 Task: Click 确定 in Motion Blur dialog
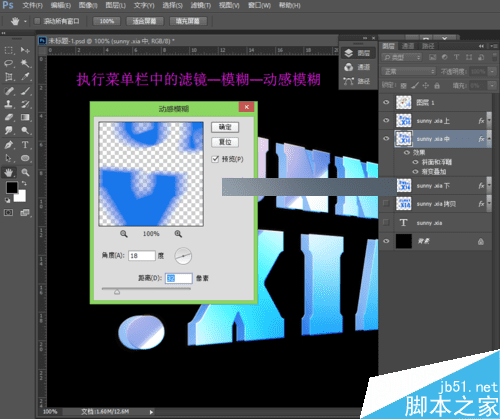pyautogui.click(x=225, y=127)
